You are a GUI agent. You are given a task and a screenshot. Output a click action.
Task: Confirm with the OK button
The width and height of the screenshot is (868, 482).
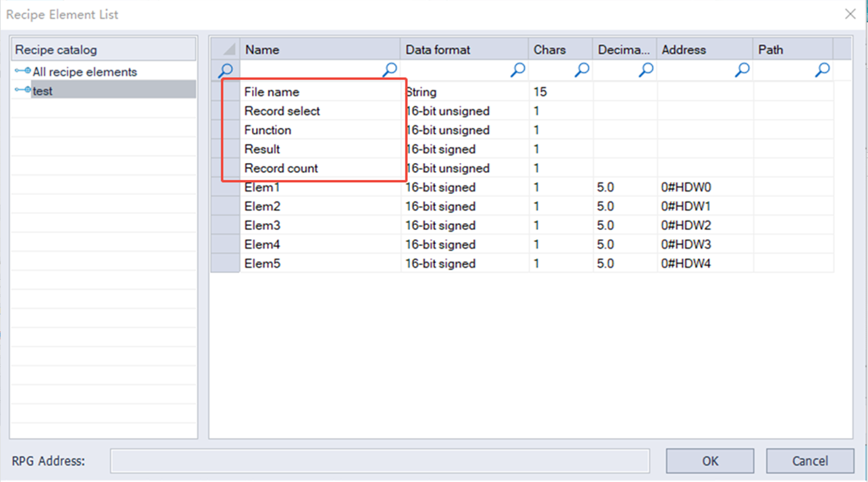(710, 461)
